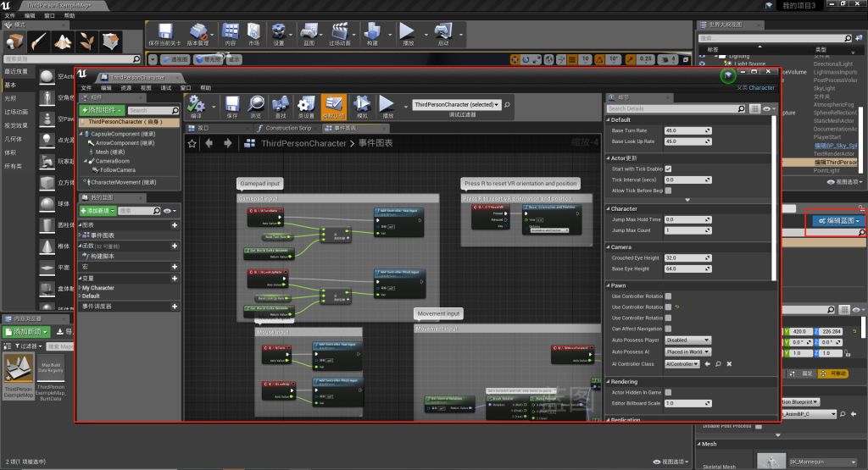Open the 调试 (Debug) menu in blueprint editor
The width and height of the screenshot is (868, 470).
[166, 87]
